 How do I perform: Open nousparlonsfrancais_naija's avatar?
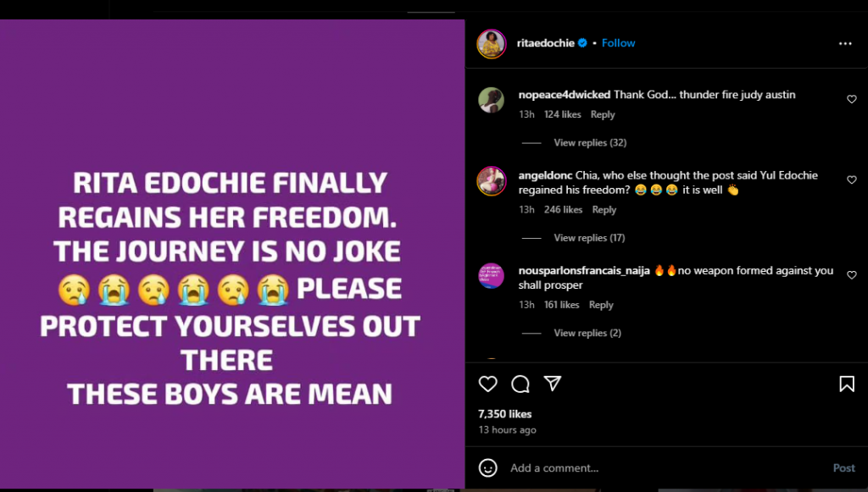[x=492, y=276]
